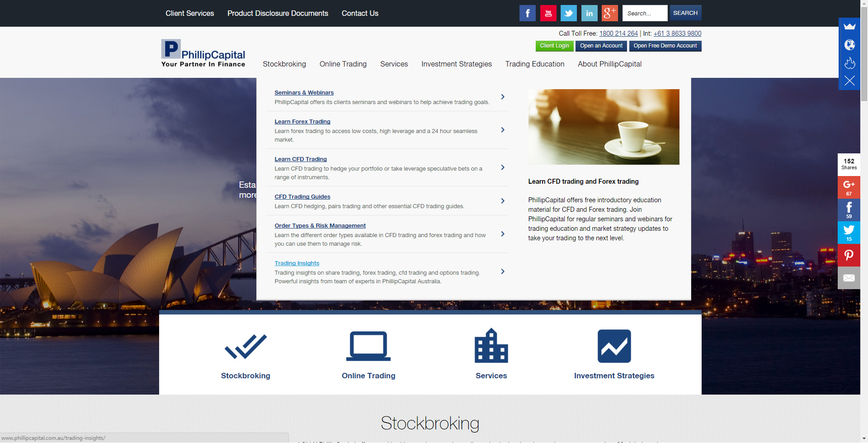
Task: Click the LinkedIn icon in header
Action: point(589,13)
